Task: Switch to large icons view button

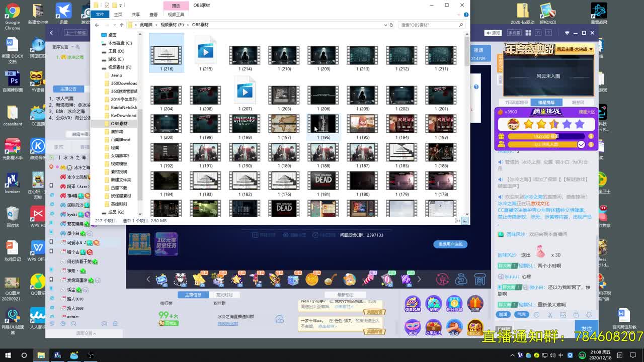Action: tap(465, 221)
